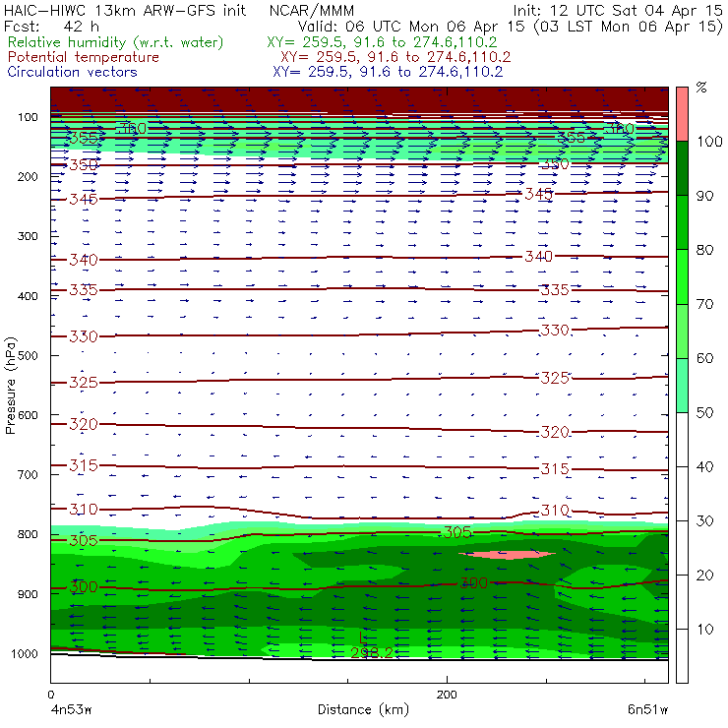Image resolution: width=728 pixels, height=728 pixels.
Task: Click the '500' pressure axis tick label
Action: tap(28, 356)
